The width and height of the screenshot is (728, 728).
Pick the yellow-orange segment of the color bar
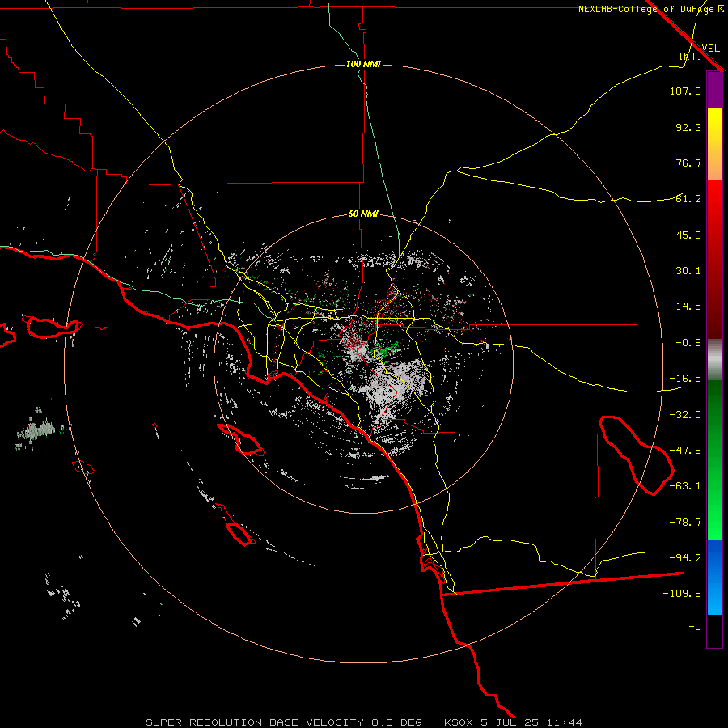(x=714, y=144)
